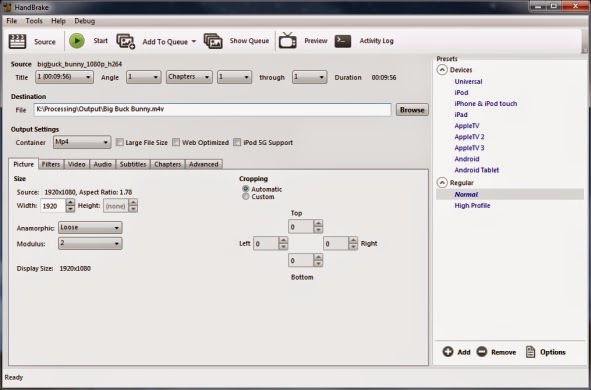This screenshot has width=591, height=390.
Task: Select Custom cropping radio button
Action: click(246, 196)
